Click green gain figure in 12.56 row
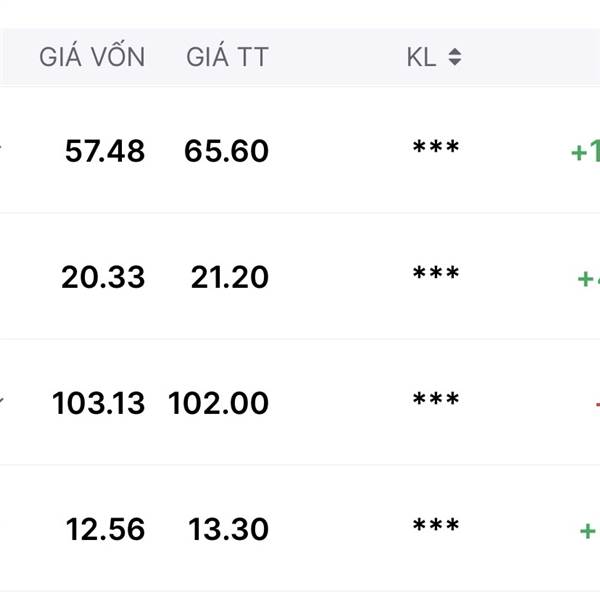 tap(590, 531)
